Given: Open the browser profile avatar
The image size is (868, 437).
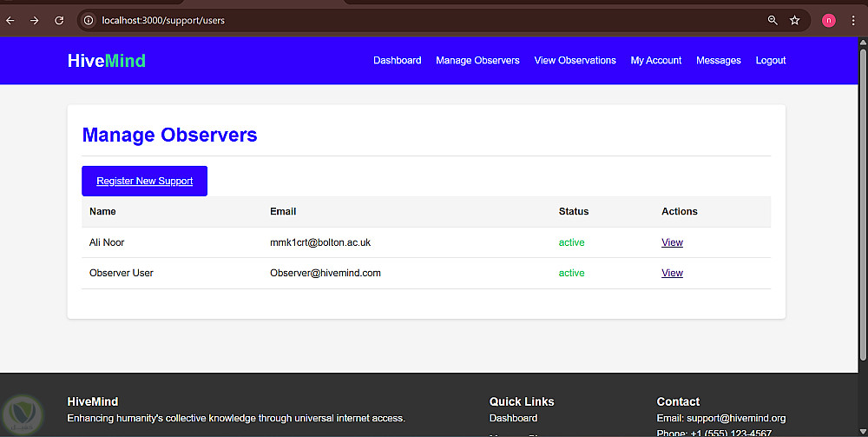Looking at the screenshot, I should pyautogui.click(x=829, y=21).
